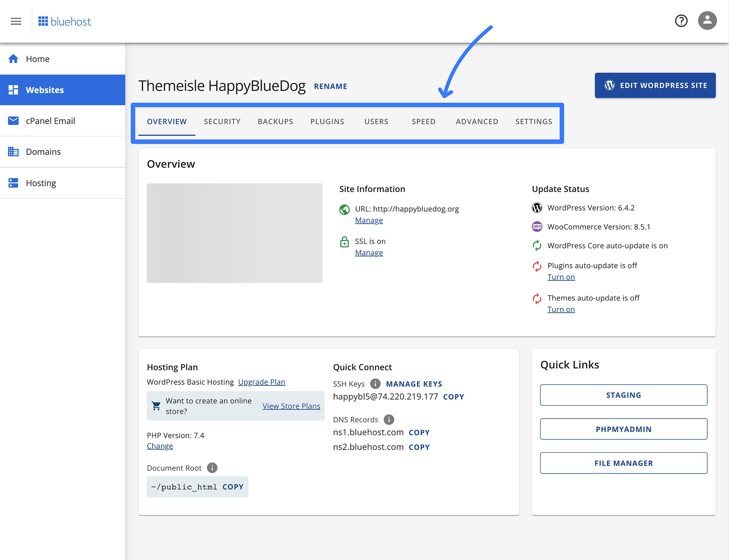
Task: Select the SECURITY tab
Action: [222, 121]
